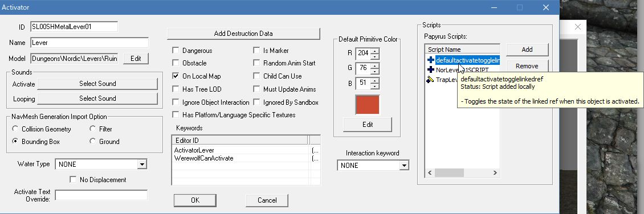The image size is (644, 214).
Task: Choose the Filter radio option
Action: tap(92, 129)
